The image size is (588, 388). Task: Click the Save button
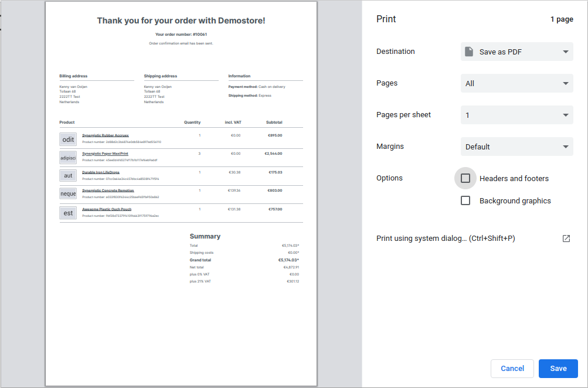point(558,369)
